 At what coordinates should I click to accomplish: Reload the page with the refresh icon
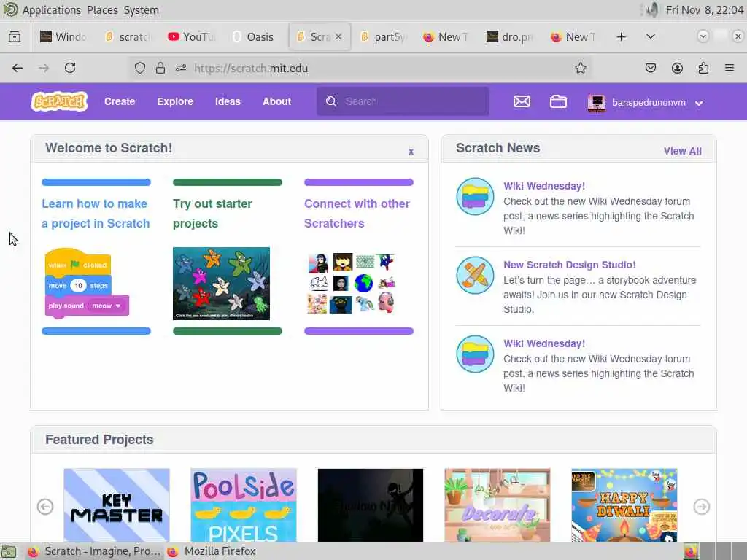[70, 68]
